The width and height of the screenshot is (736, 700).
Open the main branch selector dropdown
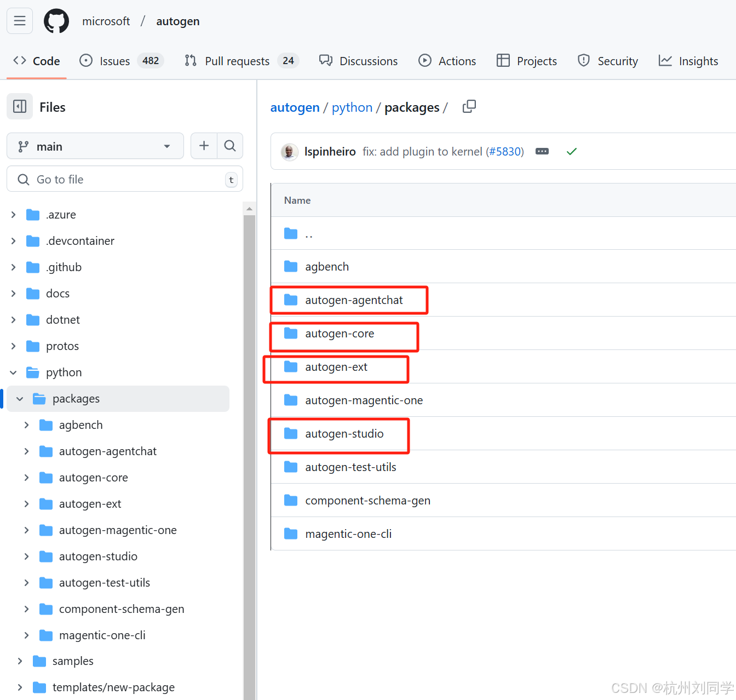coord(95,146)
